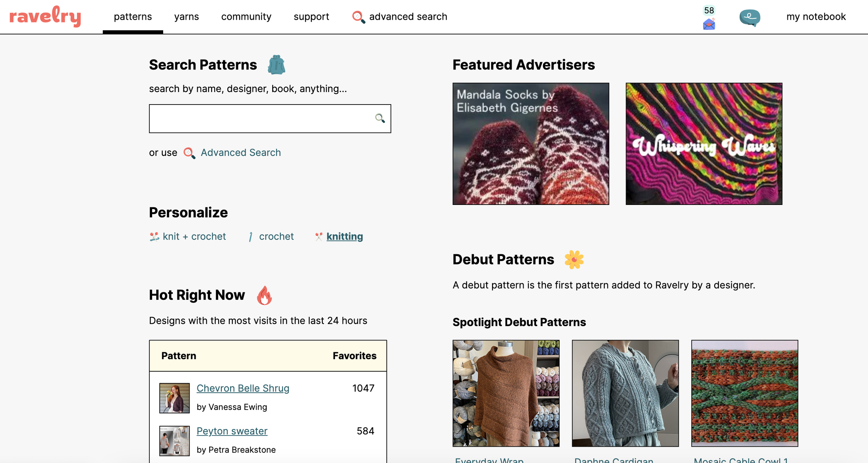This screenshot has width=868, height=463.
Task: Select the crochet only preference
Action: click(271, 237)
